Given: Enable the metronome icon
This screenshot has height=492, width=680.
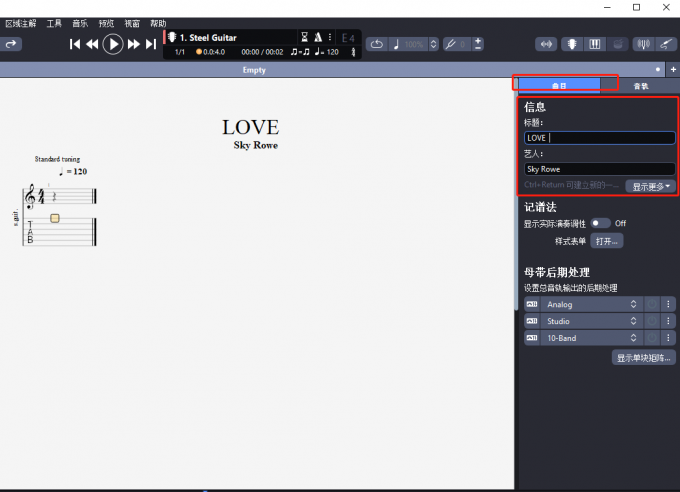Looking at the screenshot, I should click(318, 37).
